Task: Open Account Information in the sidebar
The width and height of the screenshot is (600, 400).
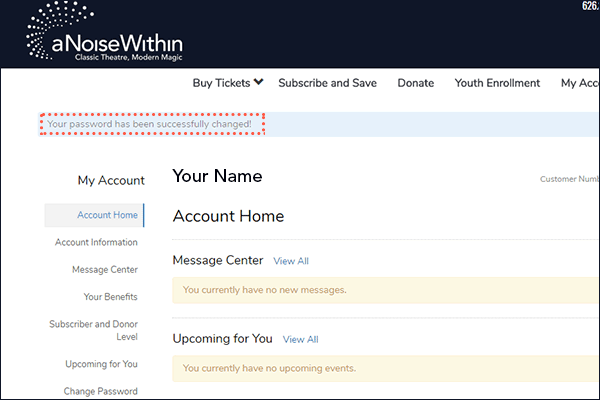Action: [96, 242]
